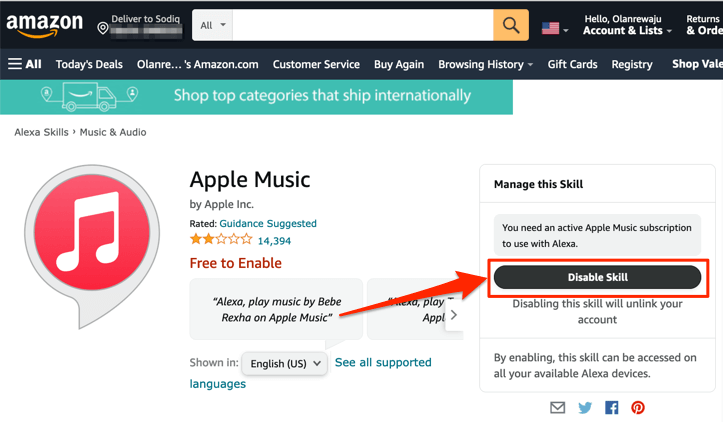Share skill via email envelope icon
This screenshot has height=422, width=723.
[558, 408]
